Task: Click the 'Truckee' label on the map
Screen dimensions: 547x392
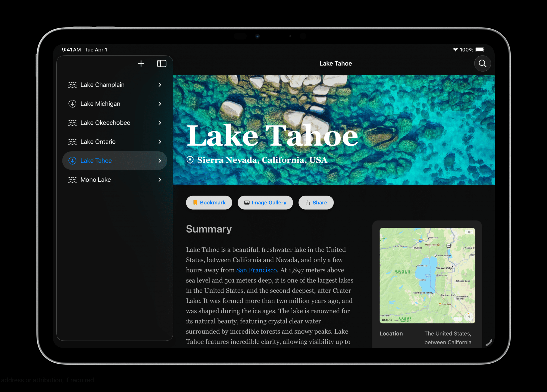Action: pyautogui.click(x=418, y=248)
